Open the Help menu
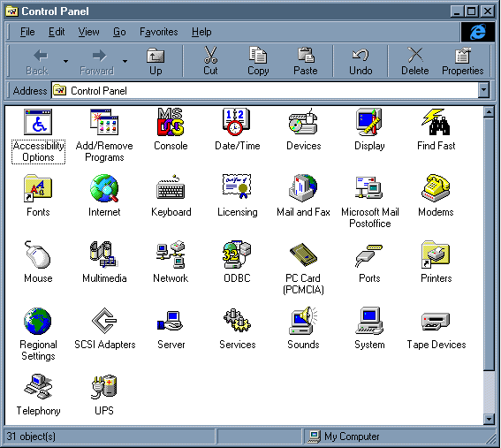Image resolution: width=501 pixels, height=448 pixels. click(x=201, y=32)
